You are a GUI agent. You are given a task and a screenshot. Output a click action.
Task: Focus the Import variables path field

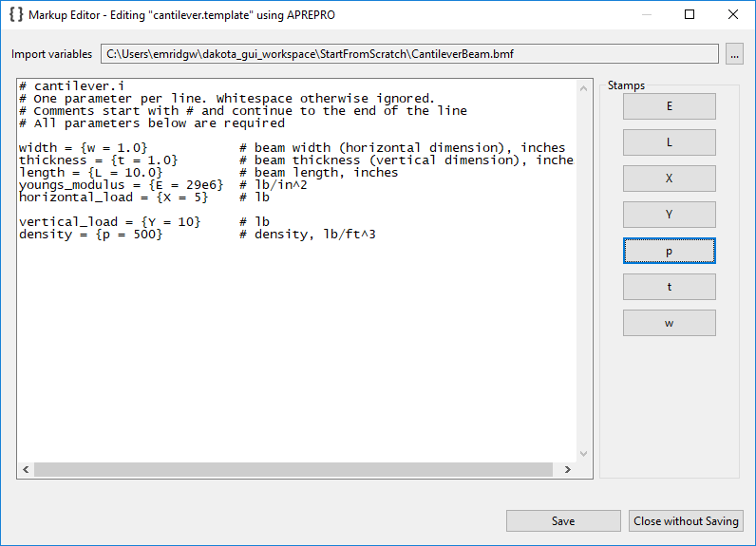pyautogui.click(x=409, y=54)
